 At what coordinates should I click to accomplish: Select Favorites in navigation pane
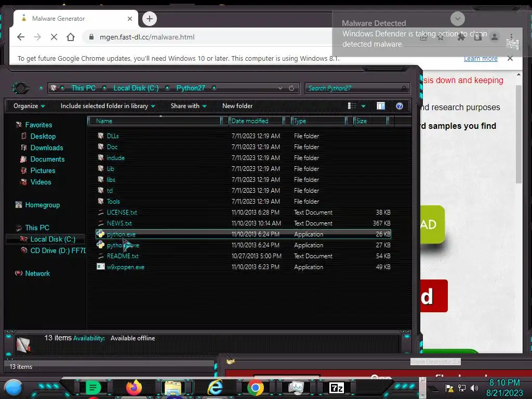pyautogui.click(x=38, y=125)
